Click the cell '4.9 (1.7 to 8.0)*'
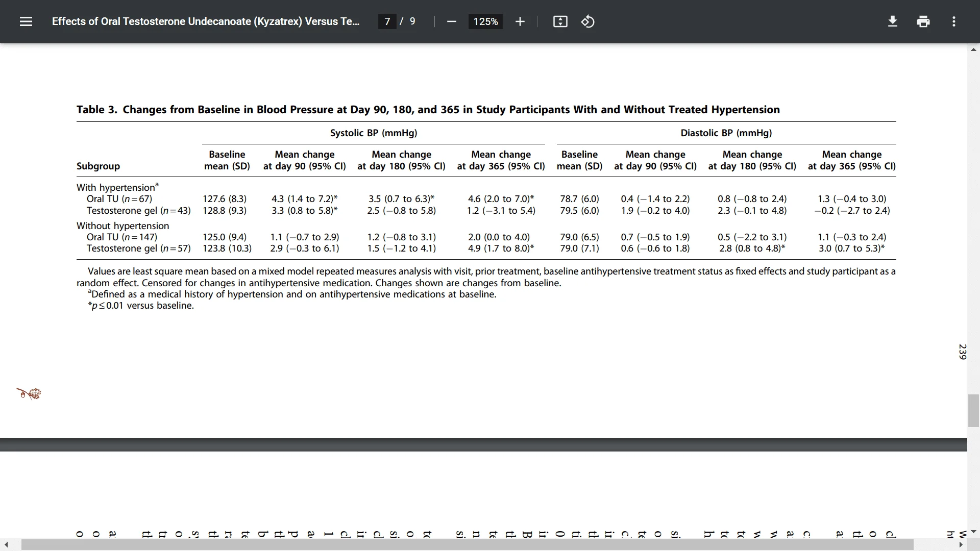 pyautogui.click(x=501, y=248)
